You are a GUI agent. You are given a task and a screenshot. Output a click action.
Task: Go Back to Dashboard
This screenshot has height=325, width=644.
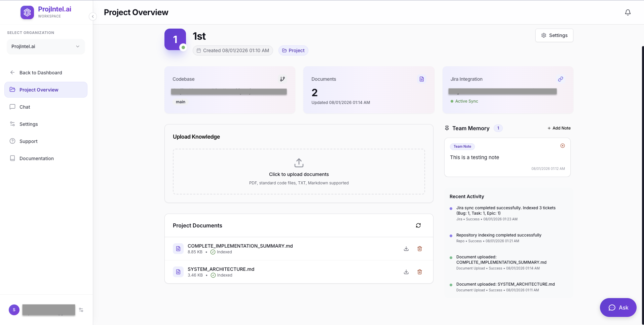pyautogui.click(x=40, y=72)
